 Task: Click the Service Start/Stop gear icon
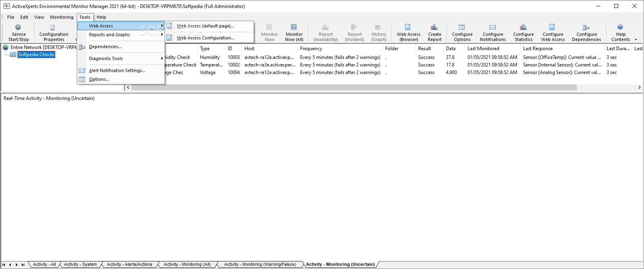[18, 27]
